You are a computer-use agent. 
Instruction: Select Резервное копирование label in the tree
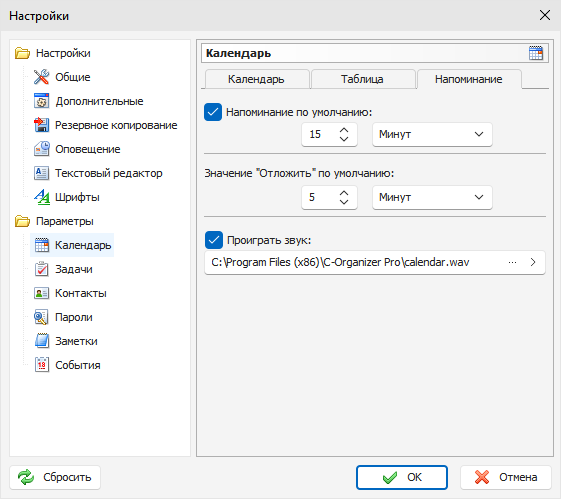(x=116, y=125)
